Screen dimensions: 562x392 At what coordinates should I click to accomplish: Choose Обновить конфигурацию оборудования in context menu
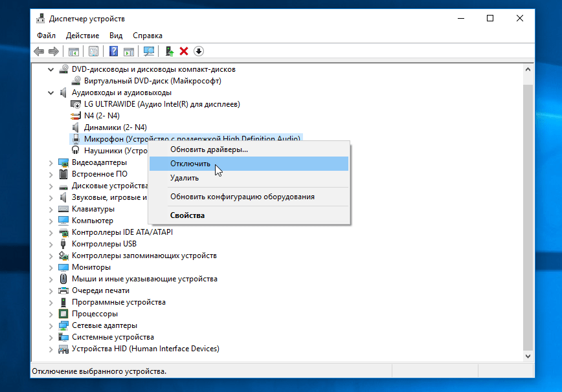tap(249, 197)
